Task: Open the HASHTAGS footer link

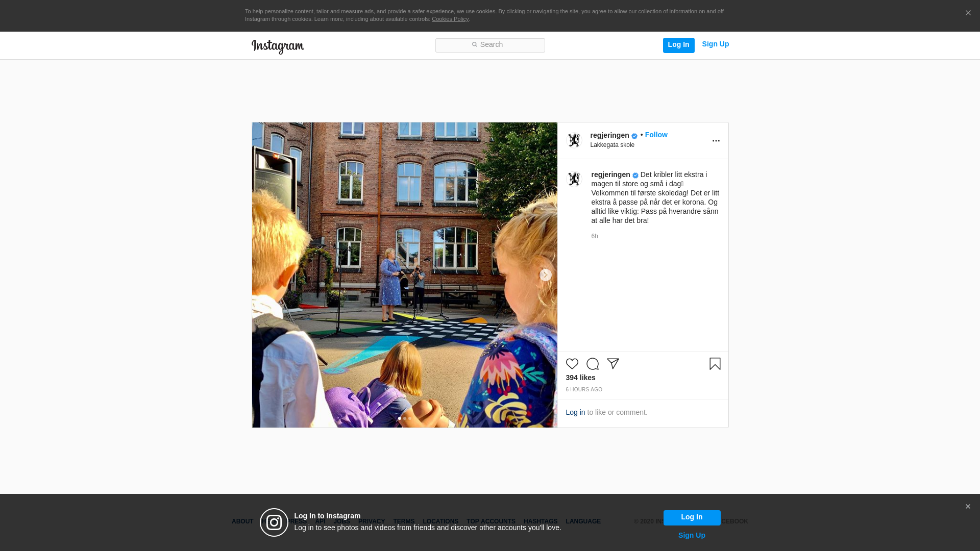Action: pyautogui.click(x=541, y=521)
